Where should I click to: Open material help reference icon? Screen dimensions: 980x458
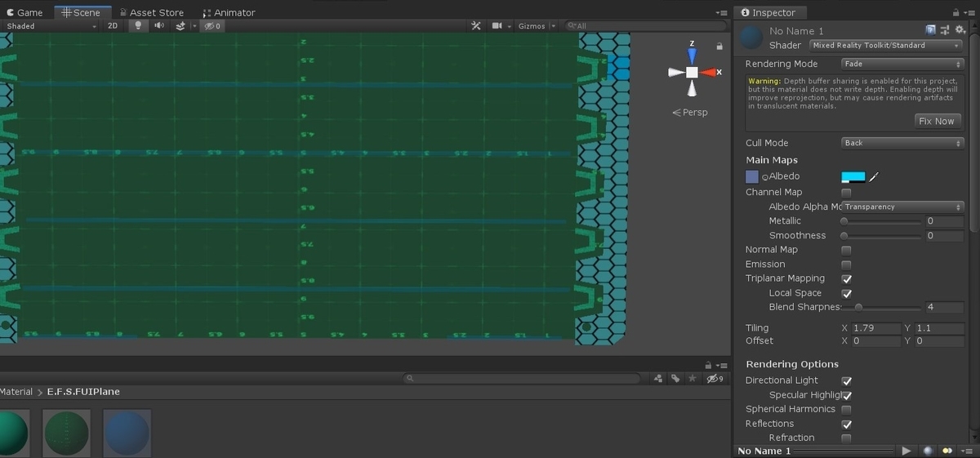click(x=930, y=30)
